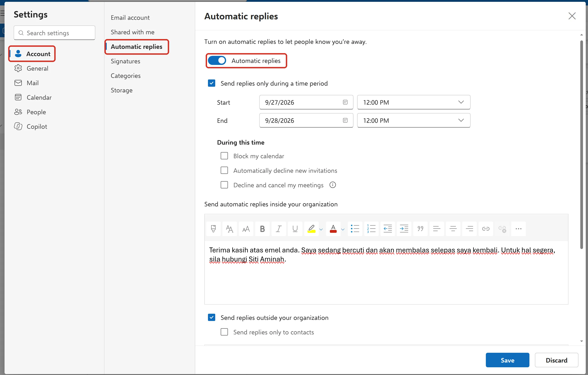
Task: Decrease paragraph indent
Action: 388,229
